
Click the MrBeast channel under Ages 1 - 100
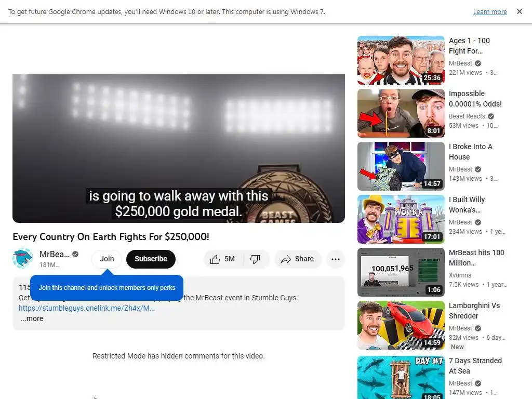(x=460, y=63)
